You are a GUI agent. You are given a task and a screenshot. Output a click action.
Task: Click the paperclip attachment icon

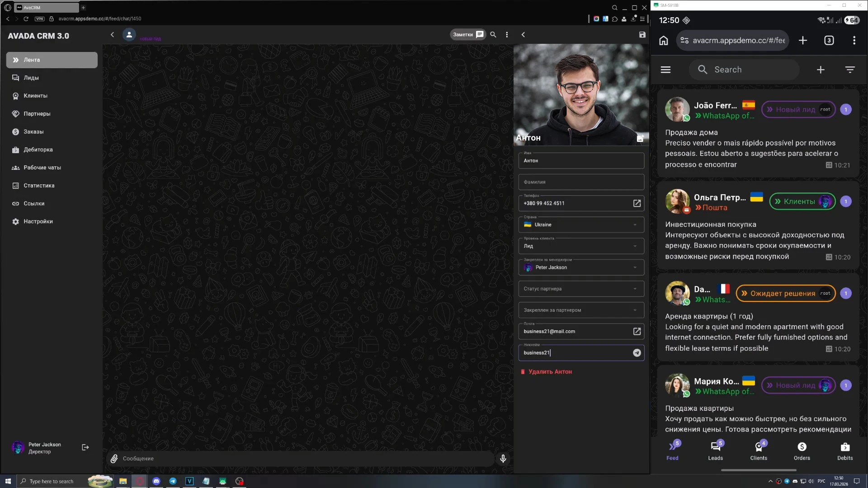click(x=114, y=459)
